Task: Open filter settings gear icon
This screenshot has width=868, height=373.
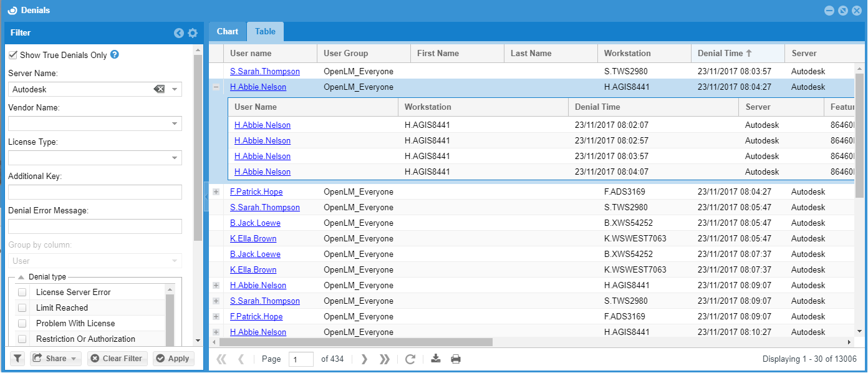Action: click(x=193, y=33)
